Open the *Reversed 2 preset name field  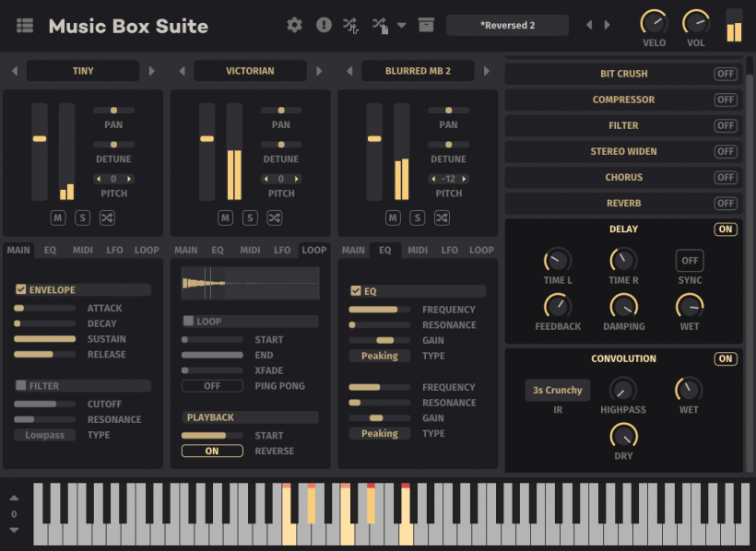(507, 25)
